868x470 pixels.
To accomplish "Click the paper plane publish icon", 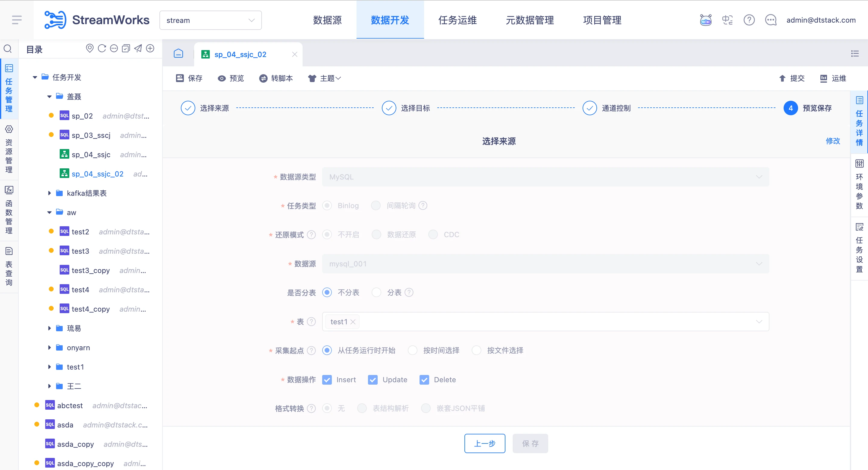I will [138, 49].
